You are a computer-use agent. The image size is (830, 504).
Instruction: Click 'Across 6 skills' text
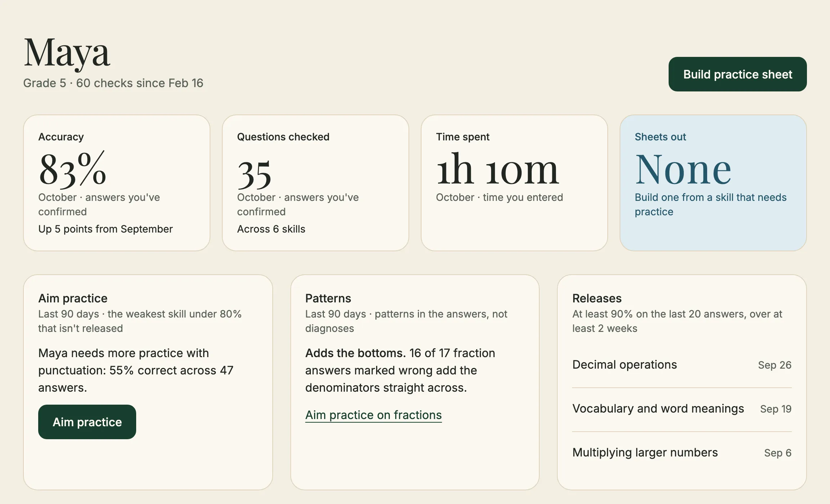pos(271,229)
